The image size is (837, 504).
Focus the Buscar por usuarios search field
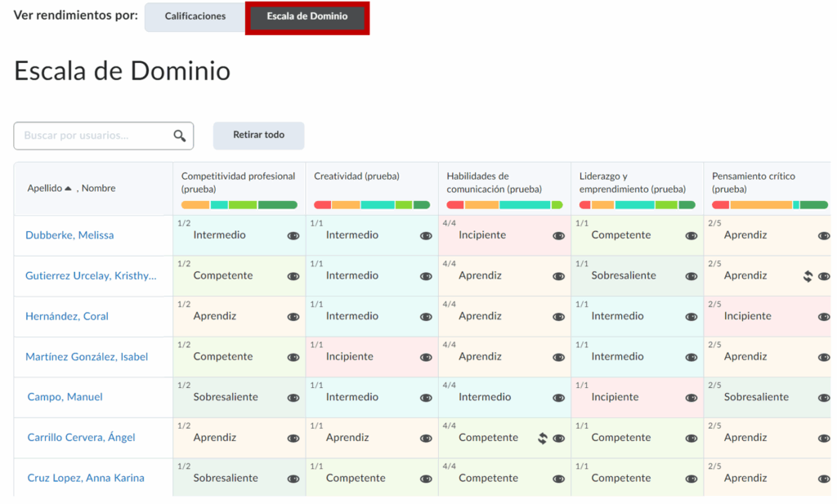(94, 136)
